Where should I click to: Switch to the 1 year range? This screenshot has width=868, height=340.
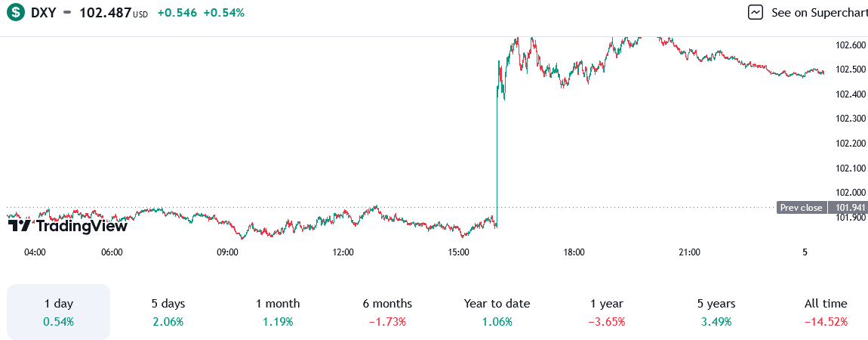[x=607, y=312]
